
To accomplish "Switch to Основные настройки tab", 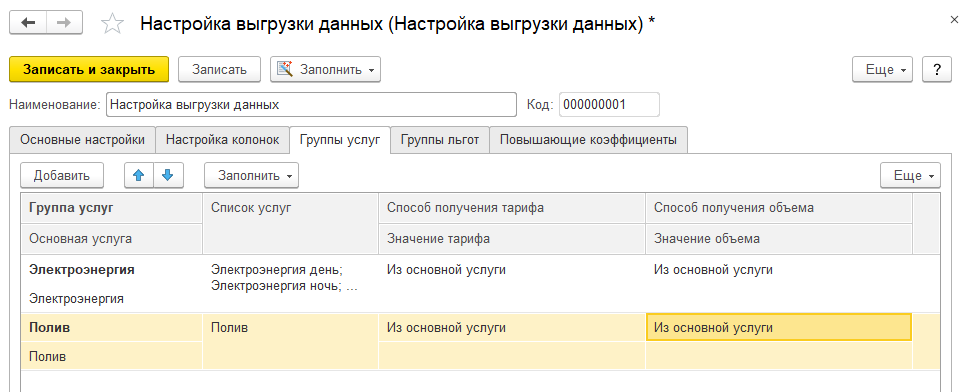I will [x=83, y=139].
